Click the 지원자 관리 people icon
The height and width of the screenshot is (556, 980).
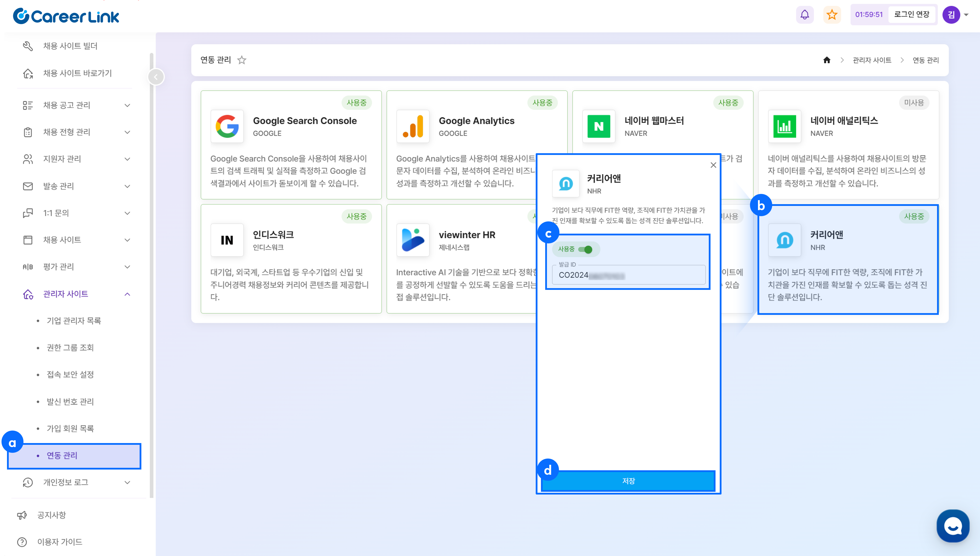pyautogui.click(x=28, y=159)
